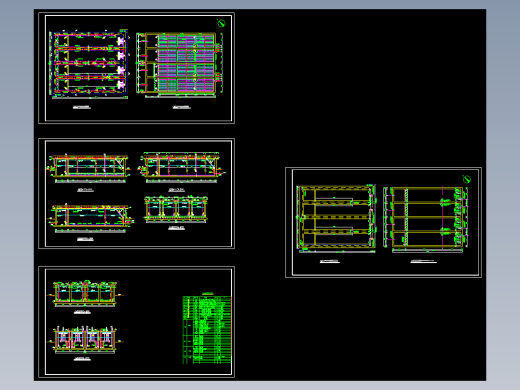Click the north arrow symbol in right-side sheet
This screenshot has height=390, width=520.
coord(467,179)
